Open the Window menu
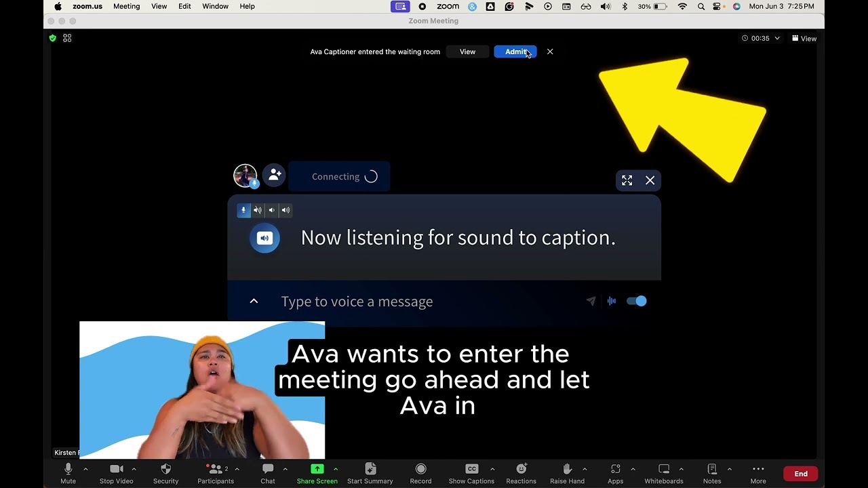Viewport: 868px width, 488px height. pyautogui.click(x=215, y=6)
